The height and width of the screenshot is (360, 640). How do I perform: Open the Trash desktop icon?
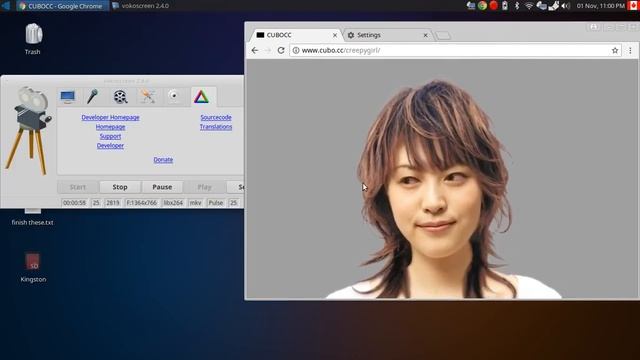pyautogui.click(x=33, y=39)
